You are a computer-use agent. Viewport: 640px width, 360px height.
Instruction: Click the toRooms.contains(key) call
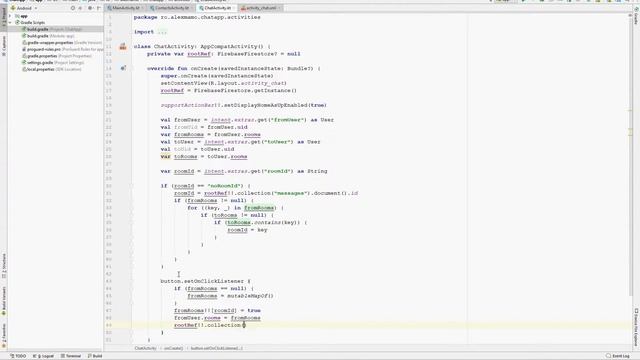coord(264,222)
